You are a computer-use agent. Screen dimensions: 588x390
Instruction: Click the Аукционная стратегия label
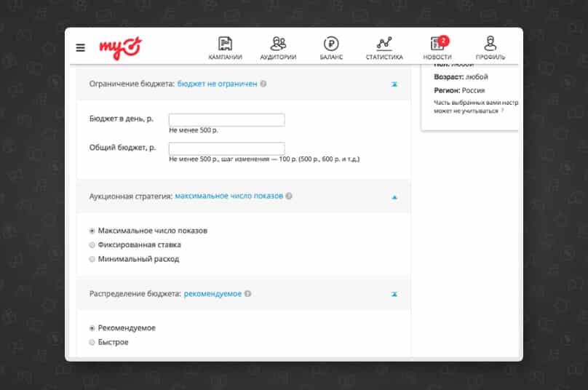(131, 196)
